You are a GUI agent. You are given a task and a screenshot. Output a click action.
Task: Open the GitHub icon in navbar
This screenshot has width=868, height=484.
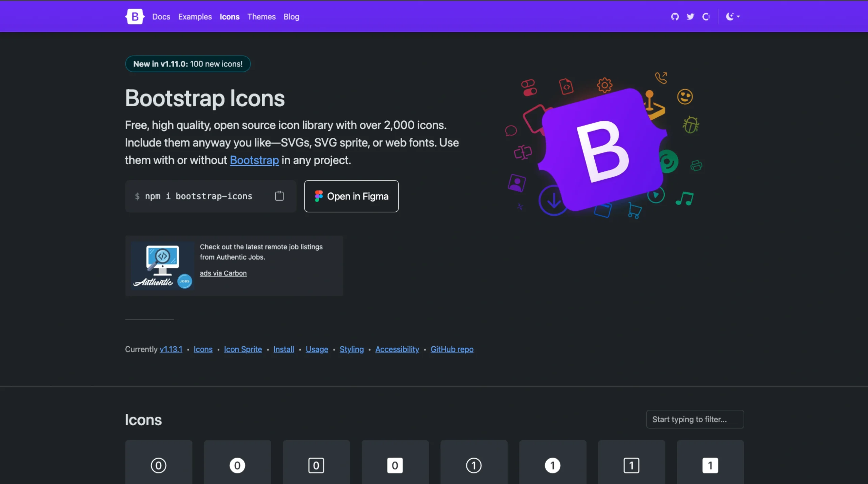click(675, 17)
